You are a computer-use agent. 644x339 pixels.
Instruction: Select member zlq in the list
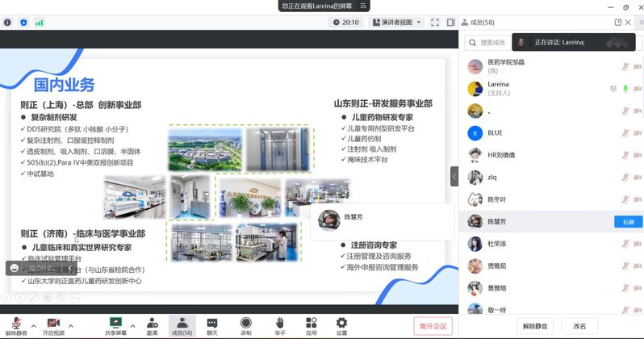pyautogui.click(x=550, y=177)
